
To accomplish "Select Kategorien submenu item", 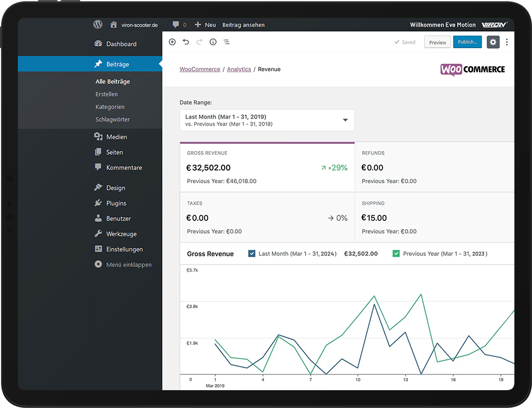I will pos(110,107).
